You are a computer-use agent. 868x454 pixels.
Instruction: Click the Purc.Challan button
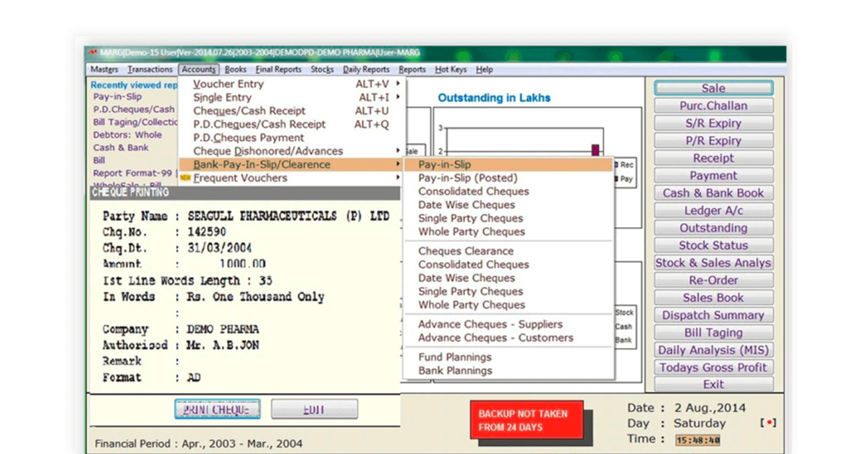tap(713, 106)
